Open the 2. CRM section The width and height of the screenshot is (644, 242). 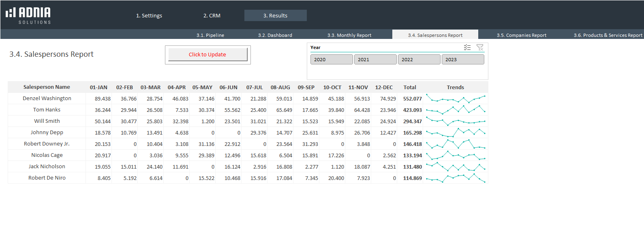coord(212,16)
